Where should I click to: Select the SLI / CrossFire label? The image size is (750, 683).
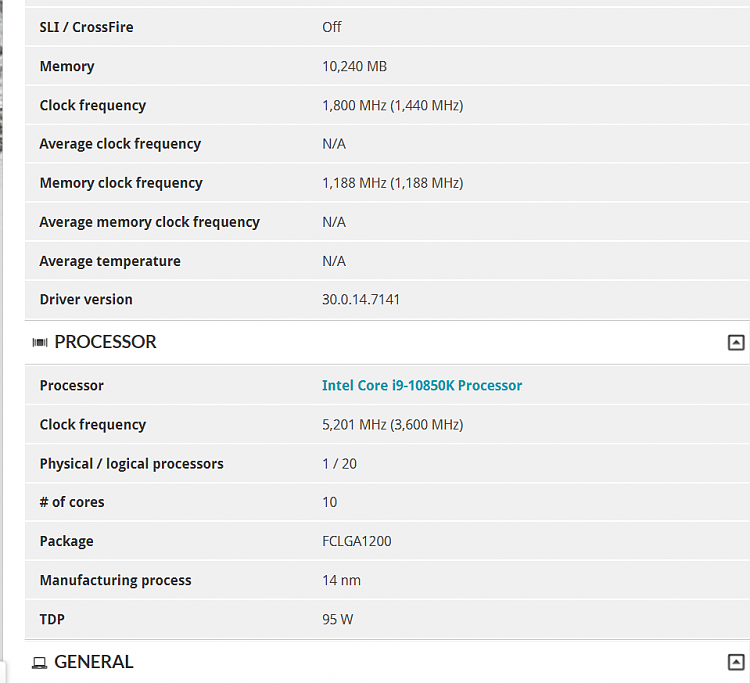click(x=87, y=27)
